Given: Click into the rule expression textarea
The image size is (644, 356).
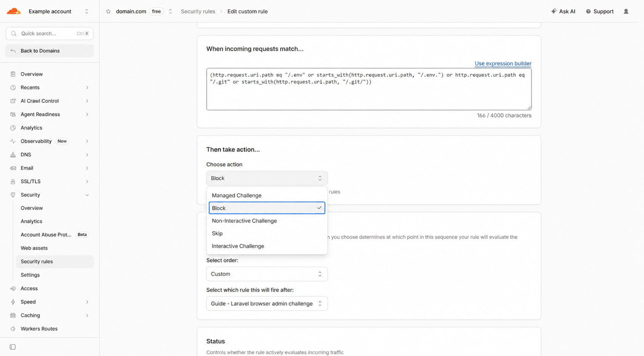Looking at the screenshot, I should tap(369, 89).
